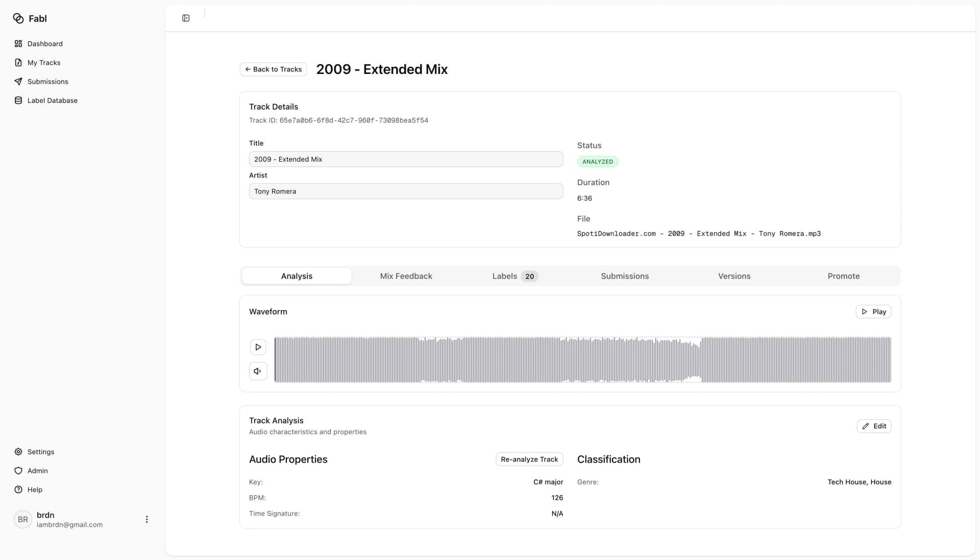Open Settings in sidebar

pyautogui.click(x=40, y=452)
